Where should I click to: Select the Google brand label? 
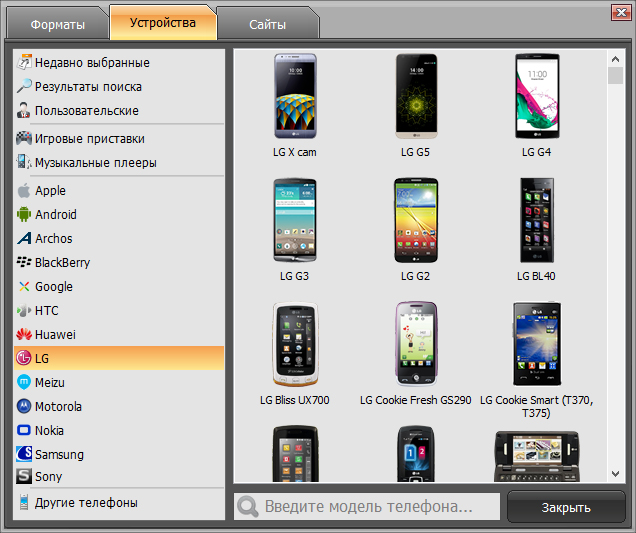click(54, 287)
